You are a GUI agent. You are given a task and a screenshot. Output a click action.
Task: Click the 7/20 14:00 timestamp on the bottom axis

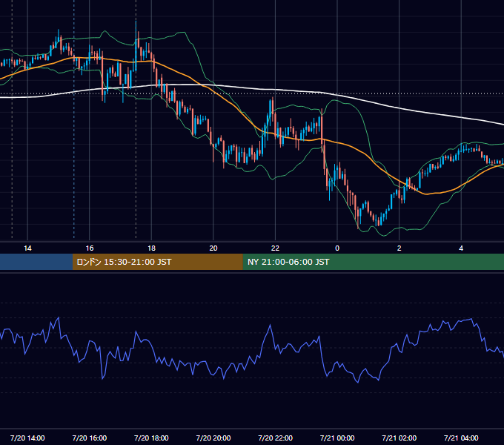[x=27, y=438]
